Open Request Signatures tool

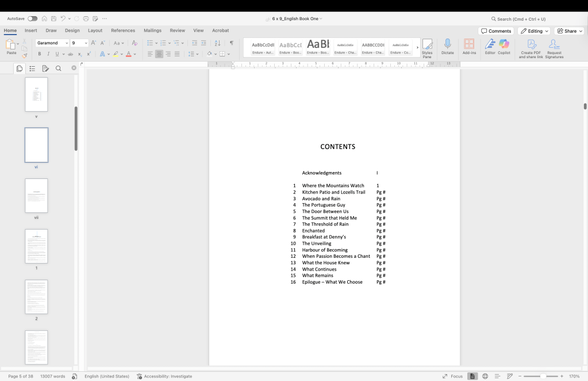(x=554, y=48)
